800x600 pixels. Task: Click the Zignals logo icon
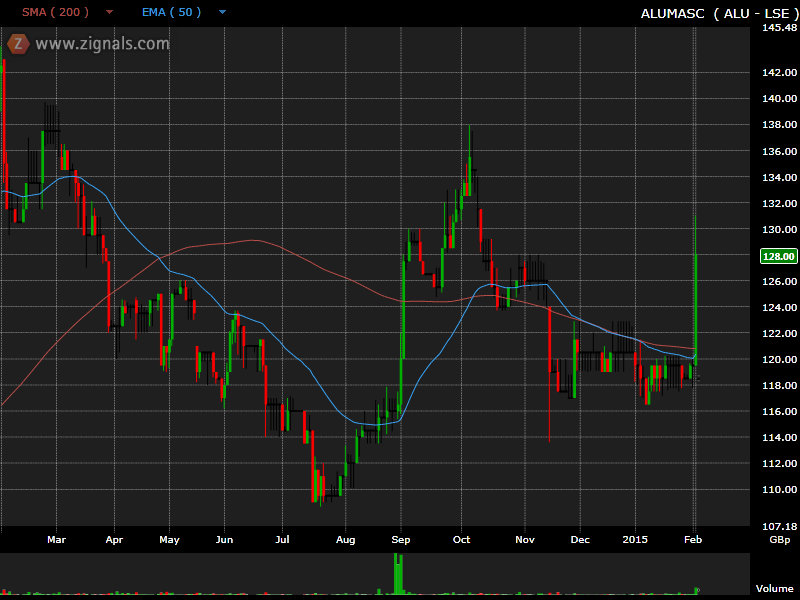click(x=18, y=43)
